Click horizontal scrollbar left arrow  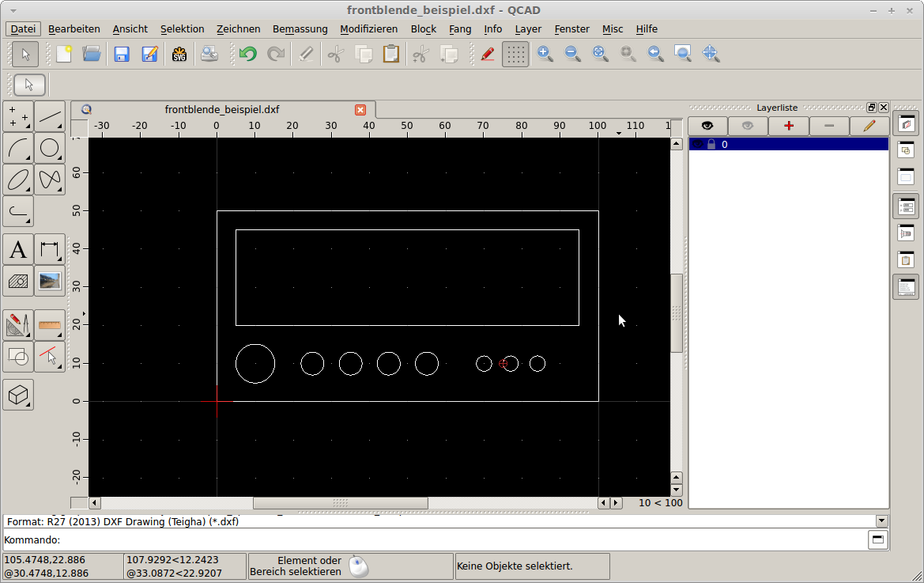[94, 503]
